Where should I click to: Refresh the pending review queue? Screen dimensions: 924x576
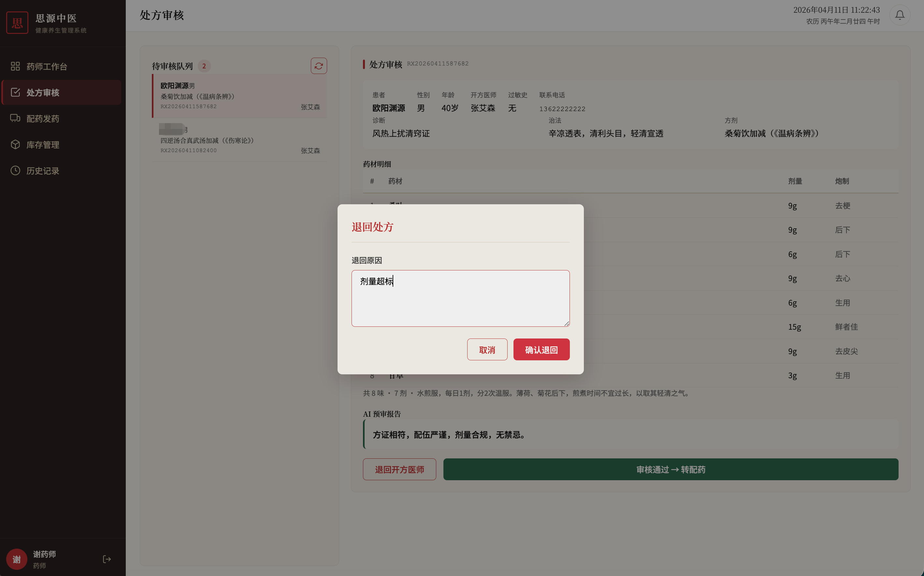pos(318,66)
